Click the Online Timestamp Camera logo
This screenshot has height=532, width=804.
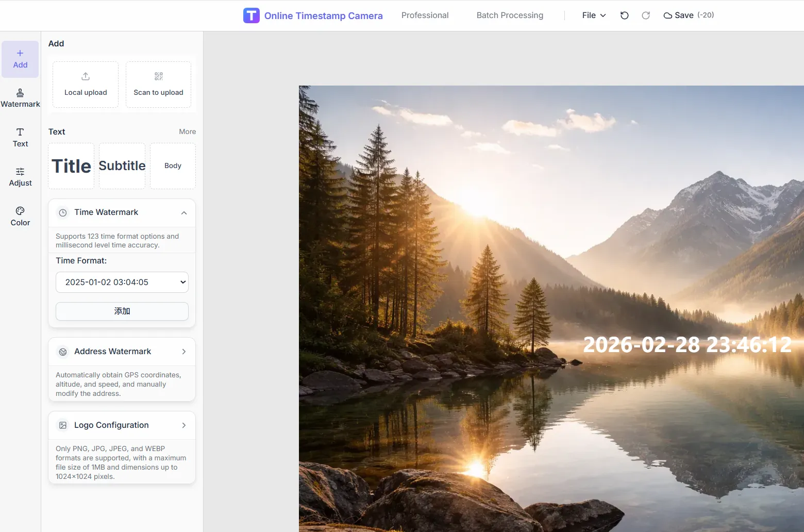point(313,15)
